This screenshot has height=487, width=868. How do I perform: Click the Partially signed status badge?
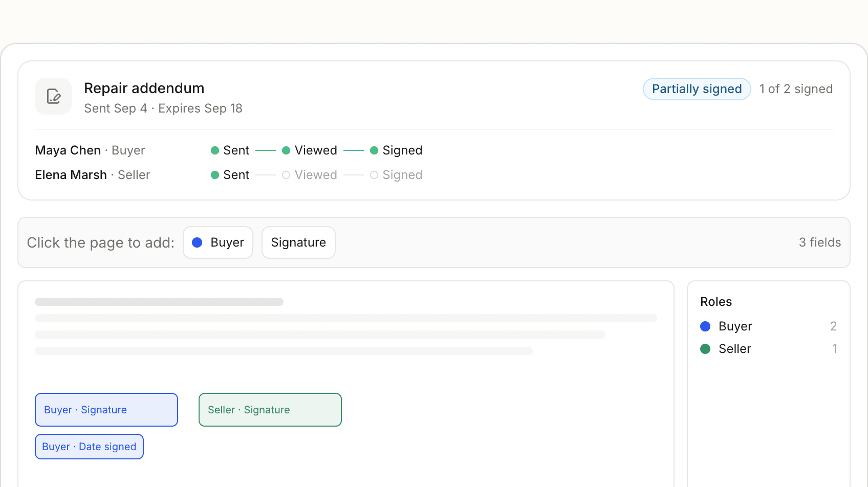(697, 89)
